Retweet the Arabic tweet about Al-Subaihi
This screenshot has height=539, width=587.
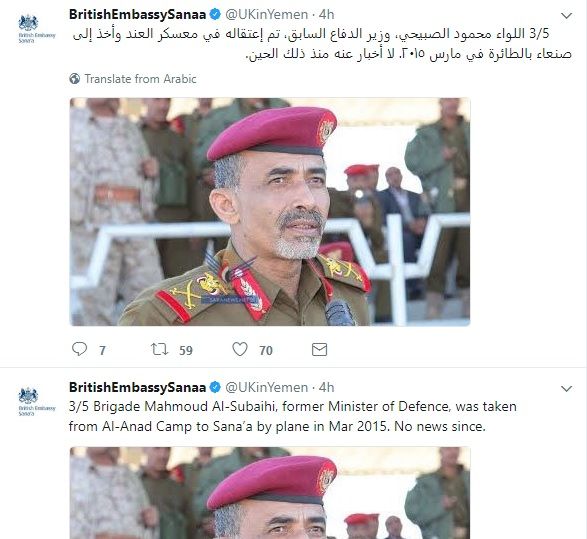tap(159, 349)
